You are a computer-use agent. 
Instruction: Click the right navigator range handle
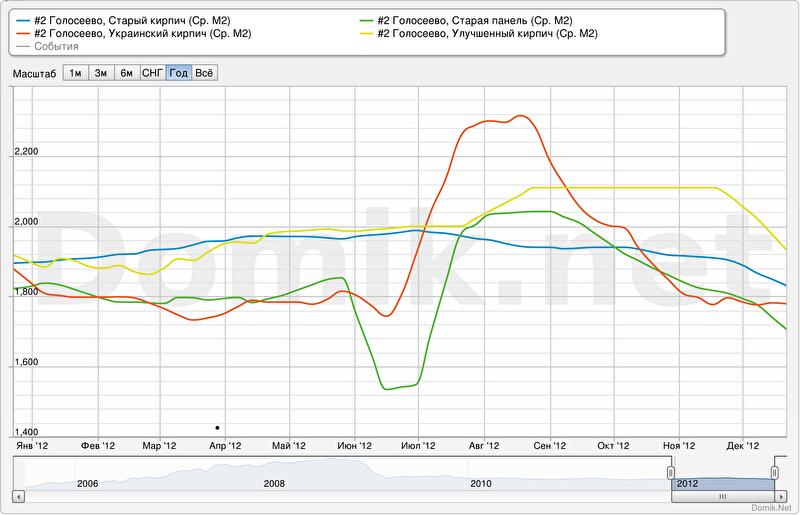coord(774,471)
